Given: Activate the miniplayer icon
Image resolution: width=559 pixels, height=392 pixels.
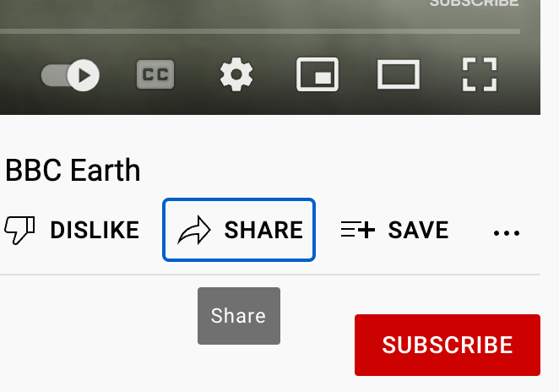Looking at the screenshot, I should 317,74.
